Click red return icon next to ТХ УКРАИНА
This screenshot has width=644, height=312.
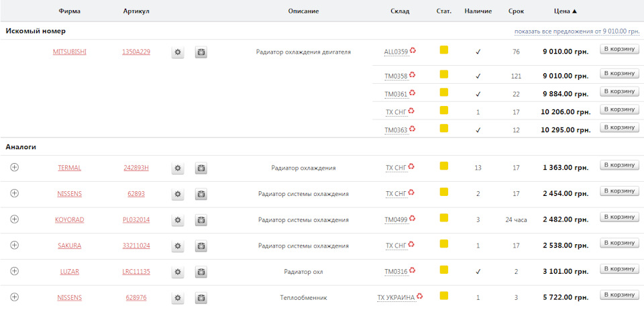(x=420, y=297)
